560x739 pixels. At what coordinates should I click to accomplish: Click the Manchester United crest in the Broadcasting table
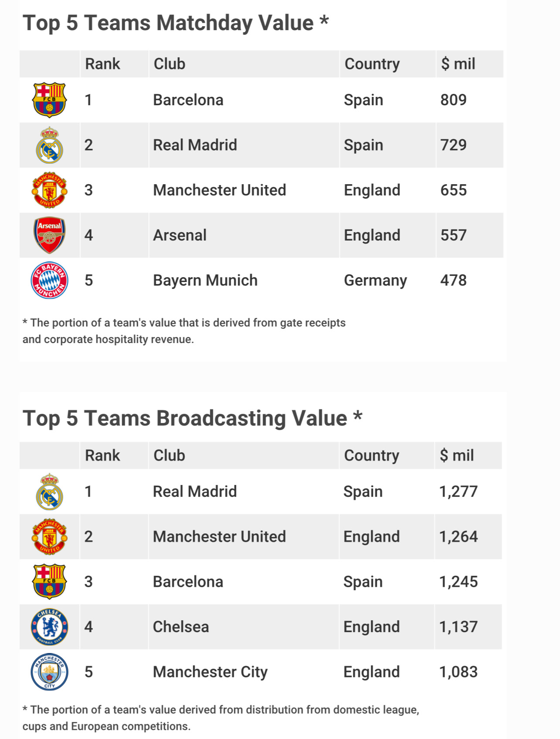49,537
